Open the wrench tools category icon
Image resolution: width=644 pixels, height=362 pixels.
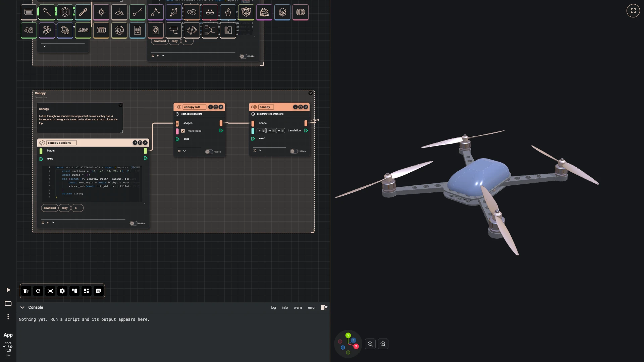coord(47,12)
